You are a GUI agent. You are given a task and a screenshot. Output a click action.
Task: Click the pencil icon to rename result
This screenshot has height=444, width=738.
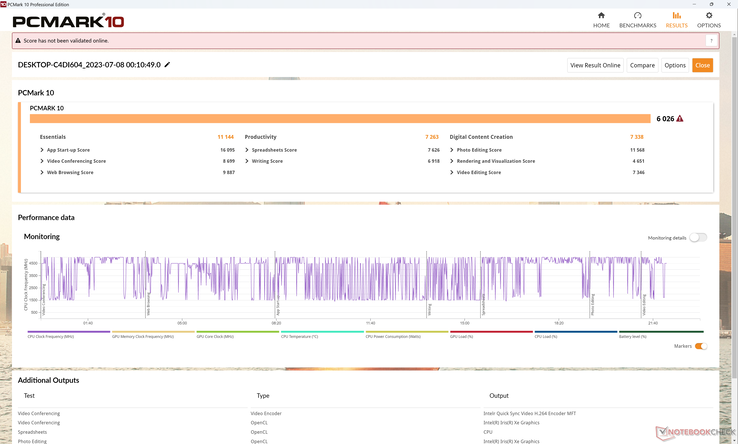tap(168, 65)
